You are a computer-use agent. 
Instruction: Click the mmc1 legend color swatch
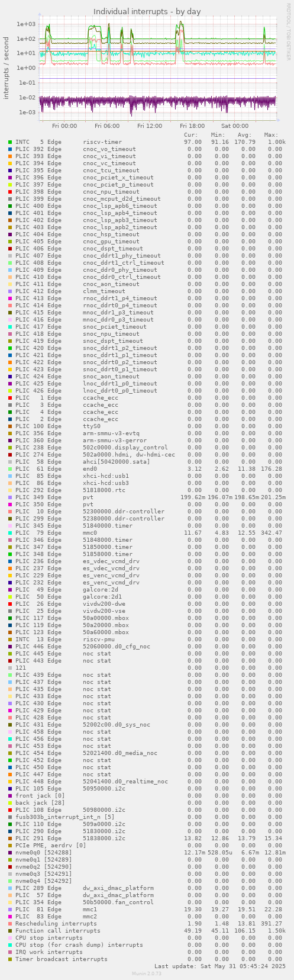10,910
